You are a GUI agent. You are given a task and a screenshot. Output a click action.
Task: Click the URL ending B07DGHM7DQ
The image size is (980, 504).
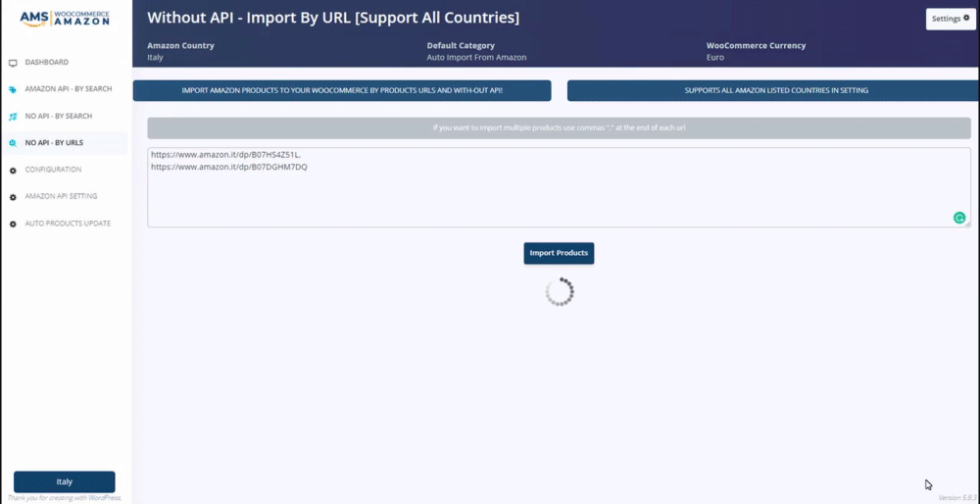[x=228, y=168]
